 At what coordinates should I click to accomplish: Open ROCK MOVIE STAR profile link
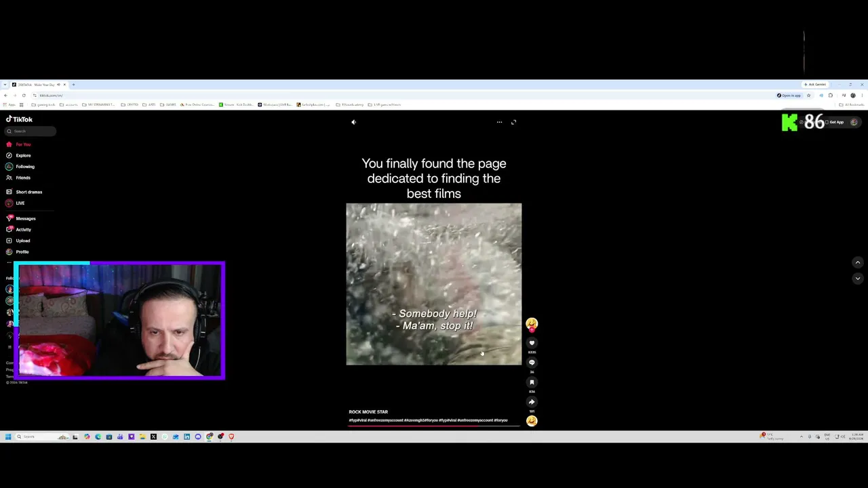coord(368,412)
